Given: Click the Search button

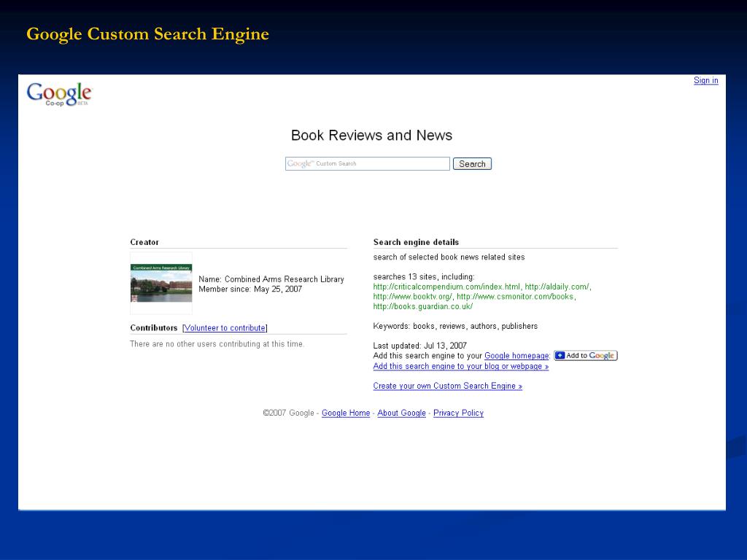Looking at the screenshot, I should [x=472, y=164].
